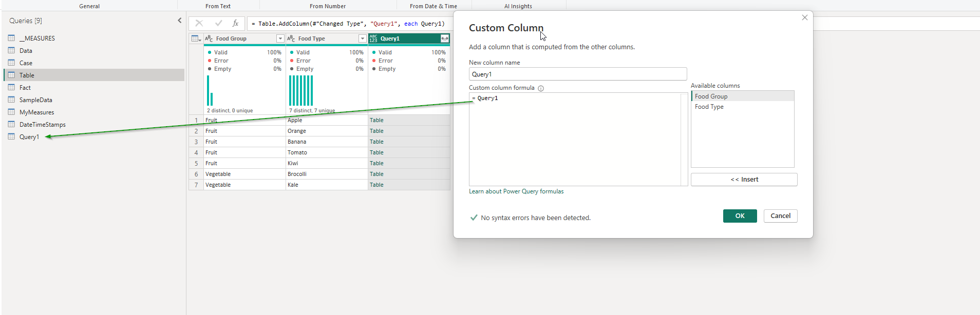Open the From Date & Time ribbon group
Image resolution: width=980 pixels, height=315 pixels.
click(x=434, y=6)
